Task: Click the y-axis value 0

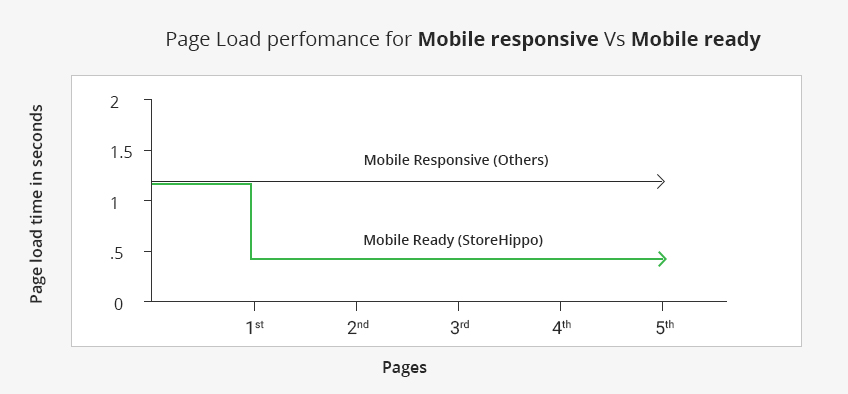Action: 118,304
